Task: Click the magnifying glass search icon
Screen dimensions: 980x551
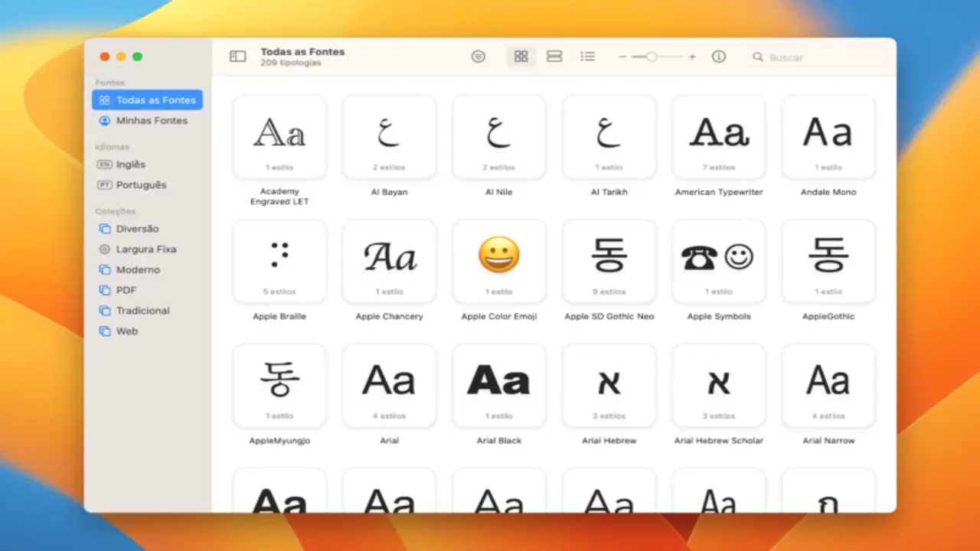Action: 758,57
